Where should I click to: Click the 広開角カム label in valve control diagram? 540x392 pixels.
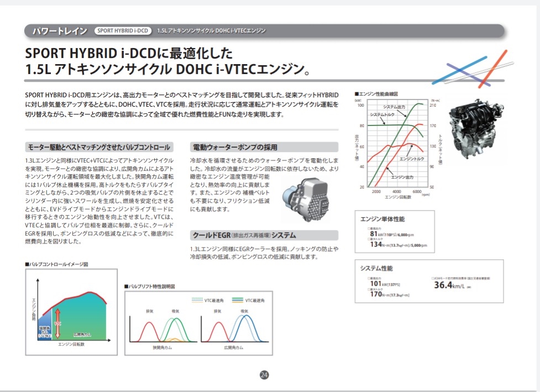click(83, 334)
